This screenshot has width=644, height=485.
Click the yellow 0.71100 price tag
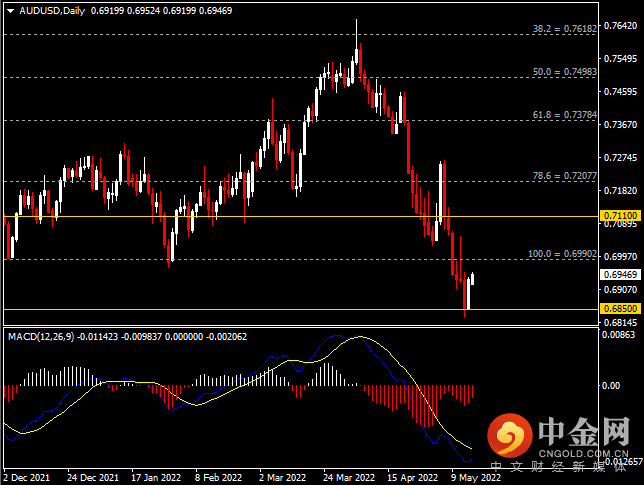tap(619, 216)
